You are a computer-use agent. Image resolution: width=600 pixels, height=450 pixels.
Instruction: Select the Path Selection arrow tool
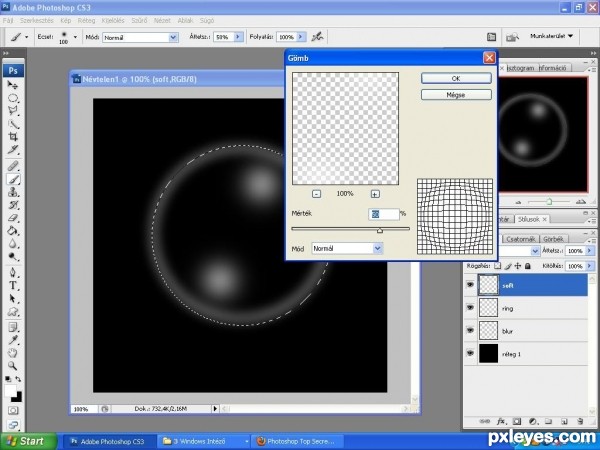pyautogui.click(x=13, y=298)
